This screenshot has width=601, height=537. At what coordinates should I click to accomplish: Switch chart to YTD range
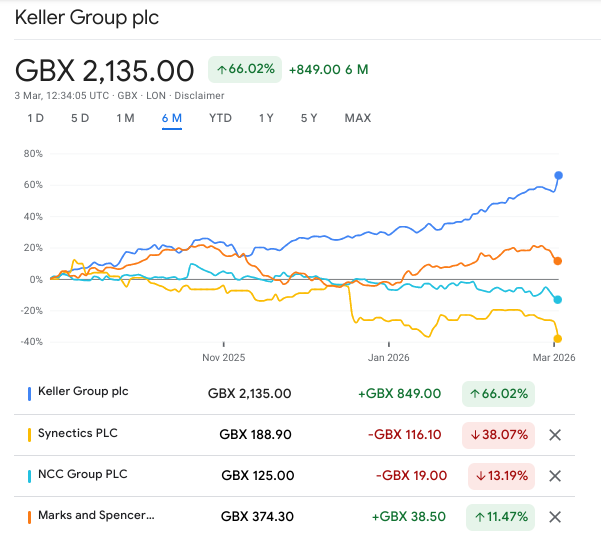pyautogui.click(x=220, y=118)
